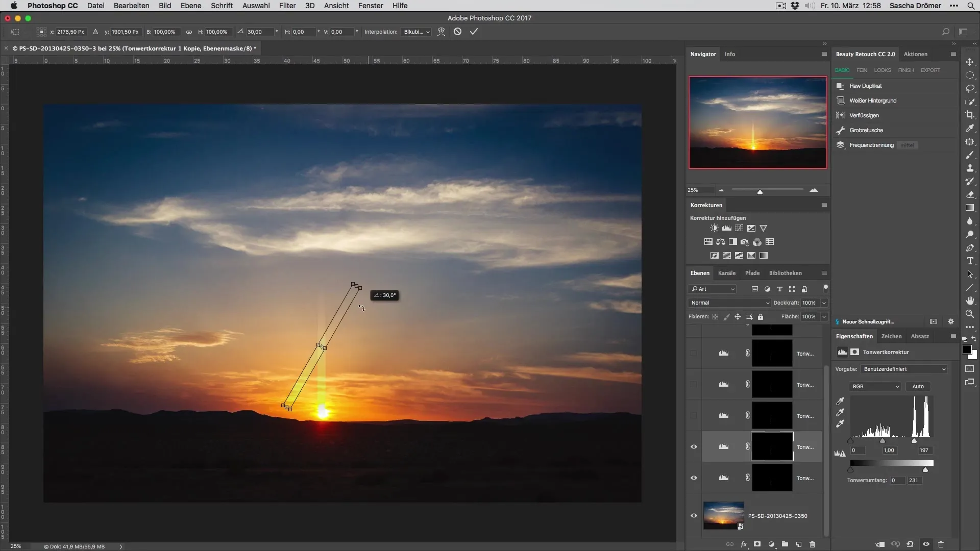Viewport: 980px width, 551px height.
Task: Select the Type tool in the toolbar
Action: pos(970,261)
